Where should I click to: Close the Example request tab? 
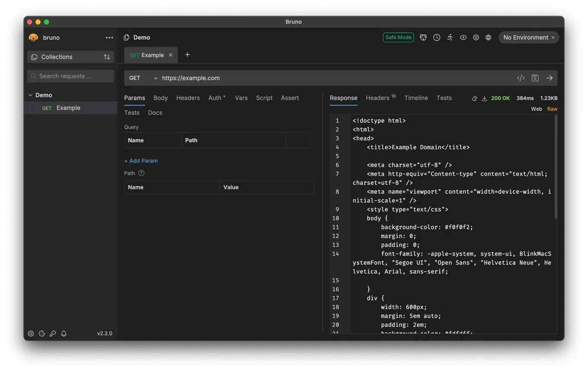(170, 55)
